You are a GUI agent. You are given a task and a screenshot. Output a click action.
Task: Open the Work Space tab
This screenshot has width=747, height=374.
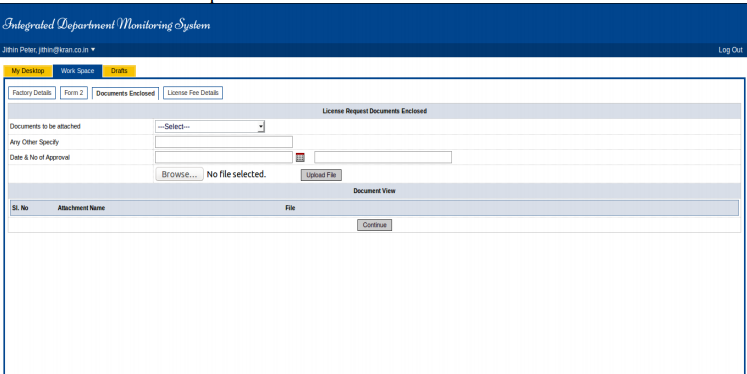click(x=77, y=71)
